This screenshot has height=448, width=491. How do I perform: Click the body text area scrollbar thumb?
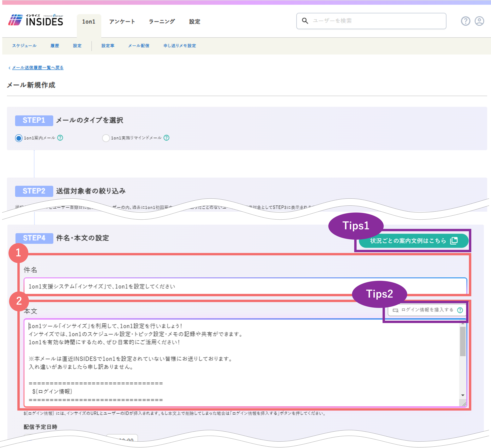(x=463, y=341)
